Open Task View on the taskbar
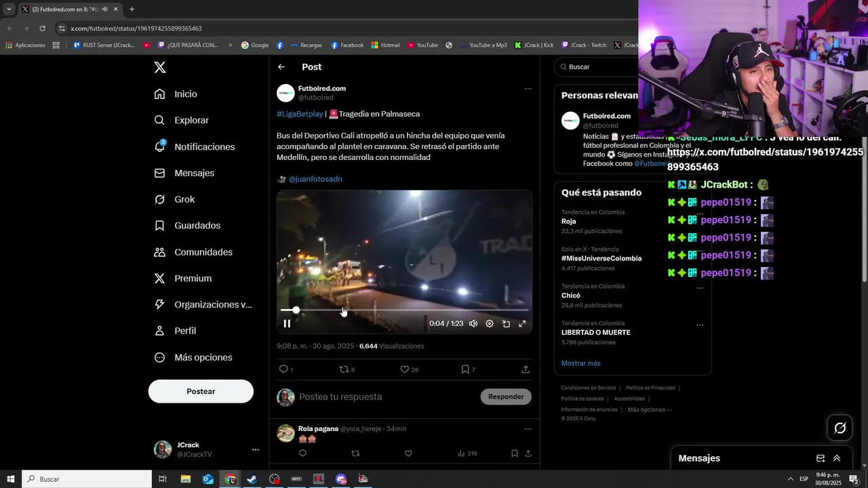Viewport: 868px width, 488px height. click(163, 479)
